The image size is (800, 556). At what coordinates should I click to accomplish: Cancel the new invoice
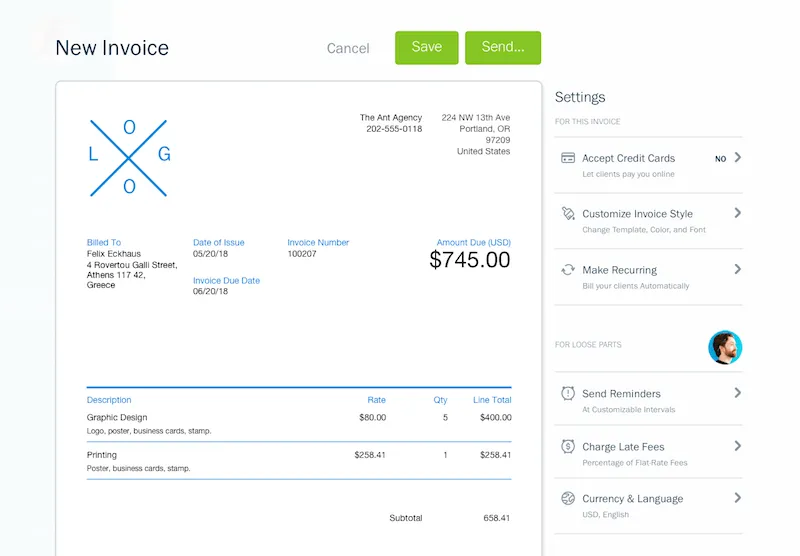[x=348, y=48]
